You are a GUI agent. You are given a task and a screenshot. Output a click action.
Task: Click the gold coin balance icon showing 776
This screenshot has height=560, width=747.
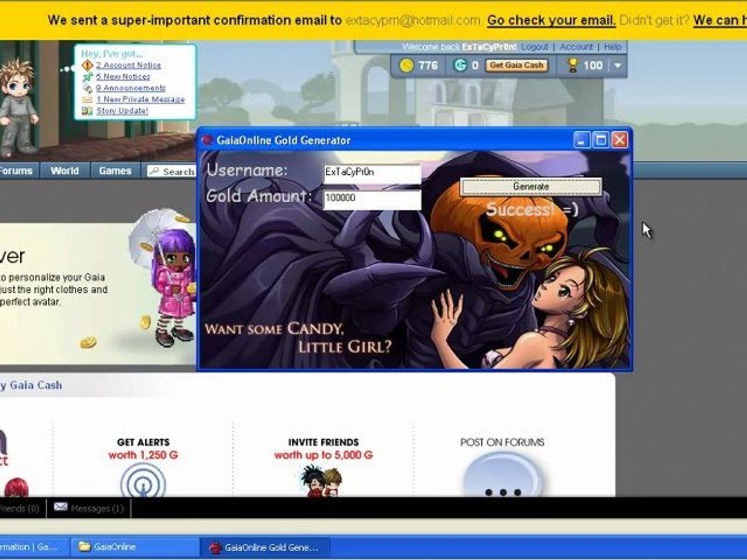(407, 65)
